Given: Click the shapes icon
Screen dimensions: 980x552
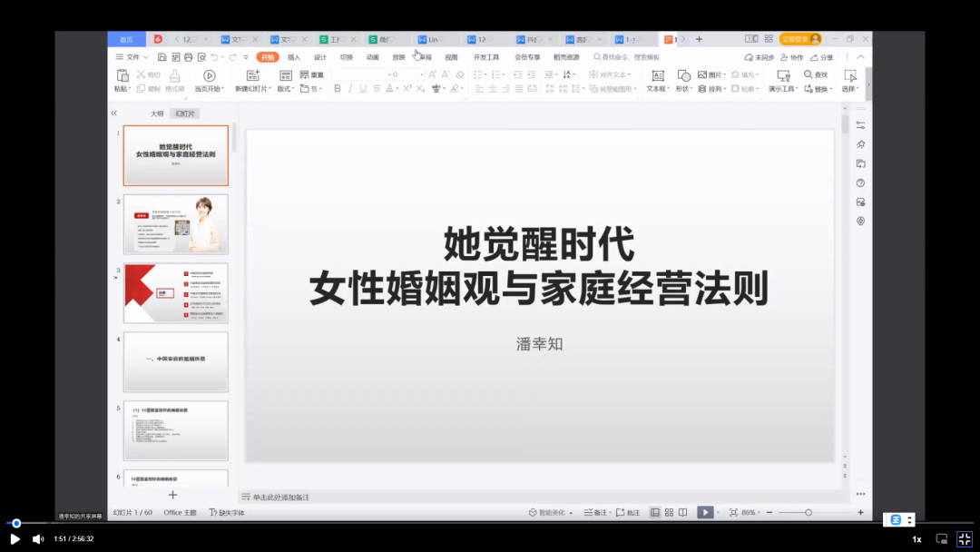Looking at the screenshot, I should [683, 76].
